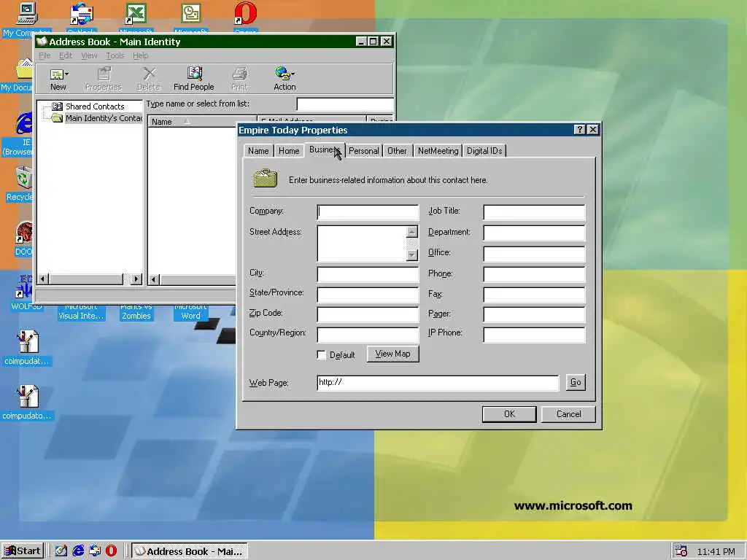Click the IP Phone input field
The image size is (747, 560).
[x=534, y=334]
